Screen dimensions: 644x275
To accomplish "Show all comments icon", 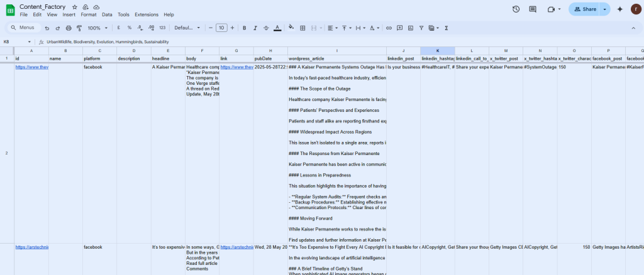I will [x=533, y=9].
